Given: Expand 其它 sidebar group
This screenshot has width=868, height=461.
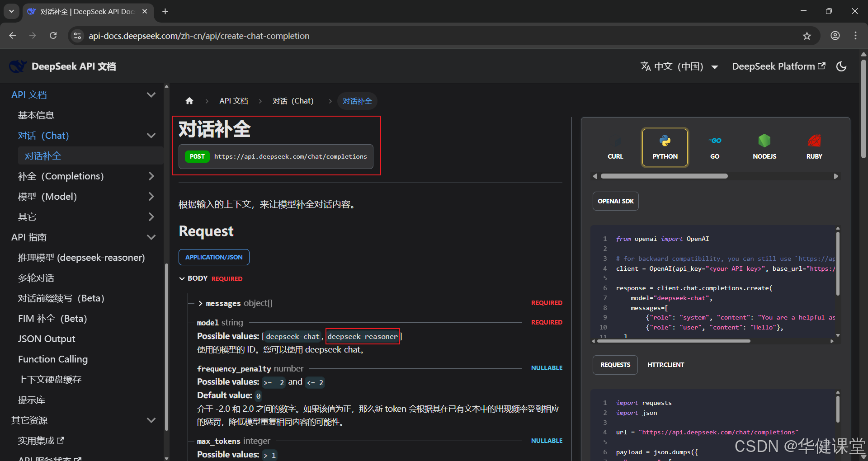Looking at the screenshot, I should 151,217.
